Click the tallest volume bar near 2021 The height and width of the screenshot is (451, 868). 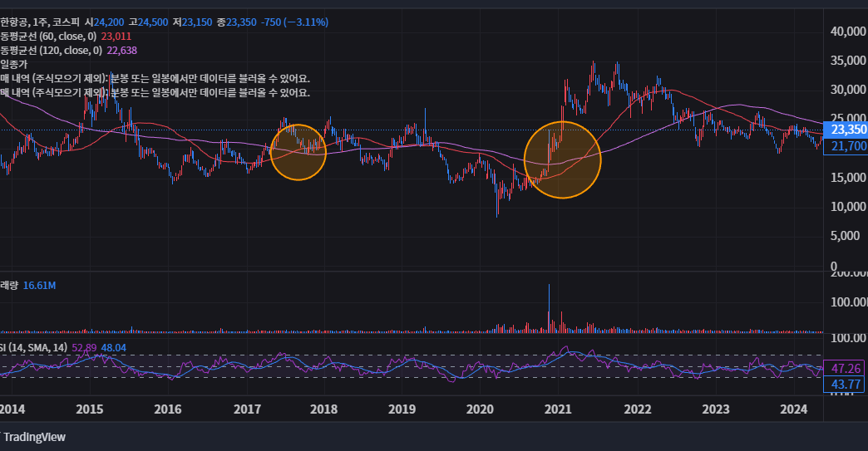tap(550, 309)
